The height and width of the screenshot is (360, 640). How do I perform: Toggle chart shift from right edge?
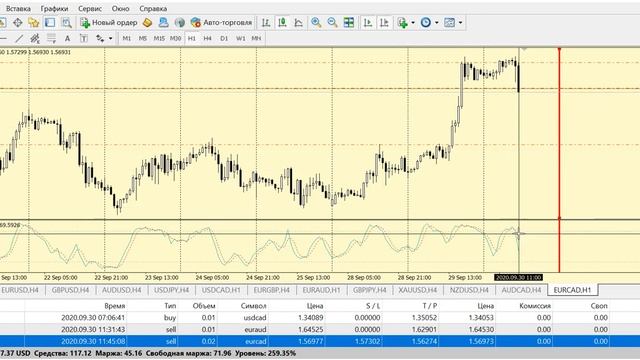[x=384, y=23]
